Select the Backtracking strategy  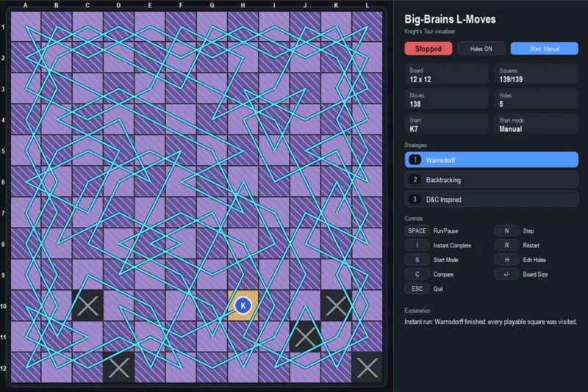click(491, 180)
